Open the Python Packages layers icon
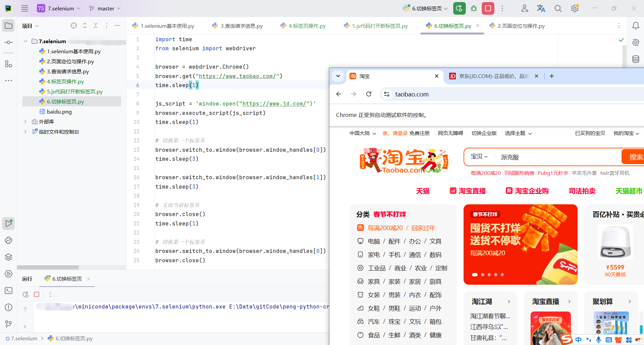Viewport: 644px width, 345px height. coord(9,257)
